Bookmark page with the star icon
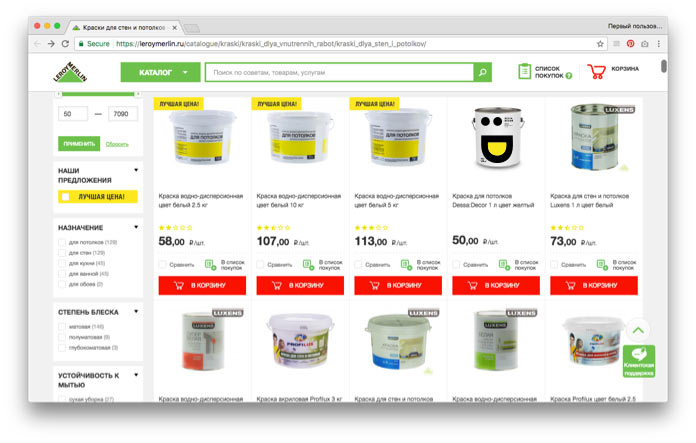 (x=600, y=44)
